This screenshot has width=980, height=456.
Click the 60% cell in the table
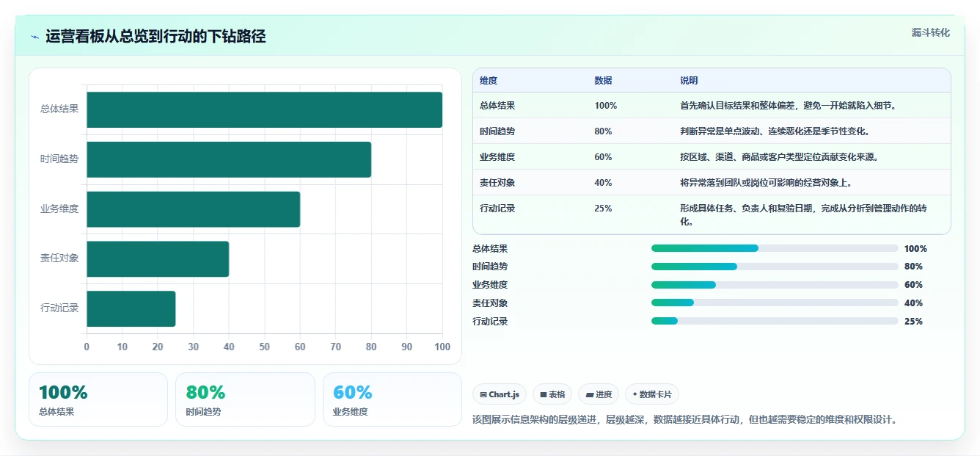tap(603, 157)
